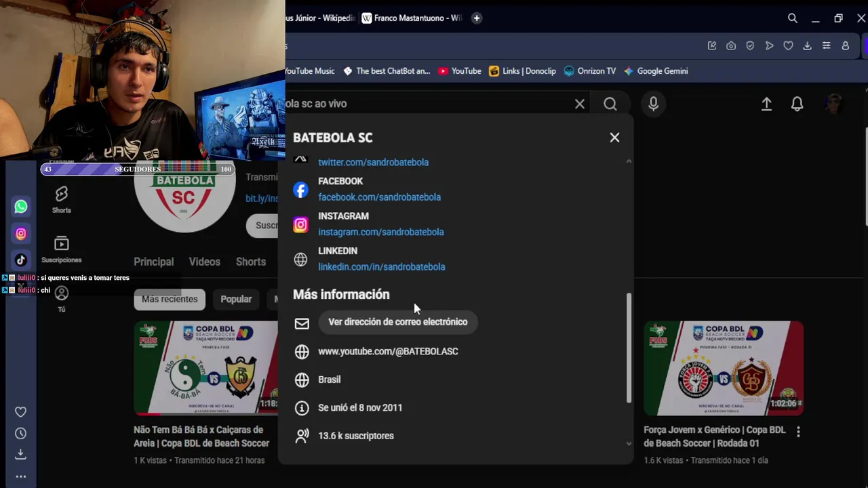This screenshot has width=868, height=488.
Task: Select the Popular filter chip
Action: click(236, 299)
